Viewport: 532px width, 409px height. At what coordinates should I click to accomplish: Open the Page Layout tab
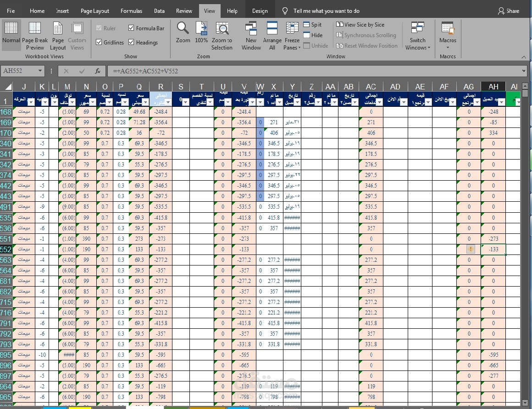click(x=94, y=11)
